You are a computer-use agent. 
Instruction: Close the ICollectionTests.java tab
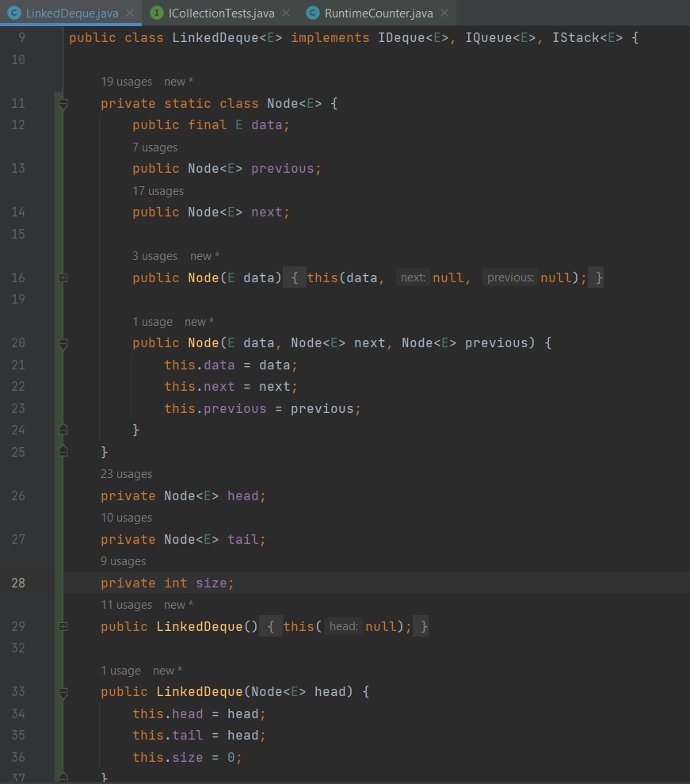286,13
